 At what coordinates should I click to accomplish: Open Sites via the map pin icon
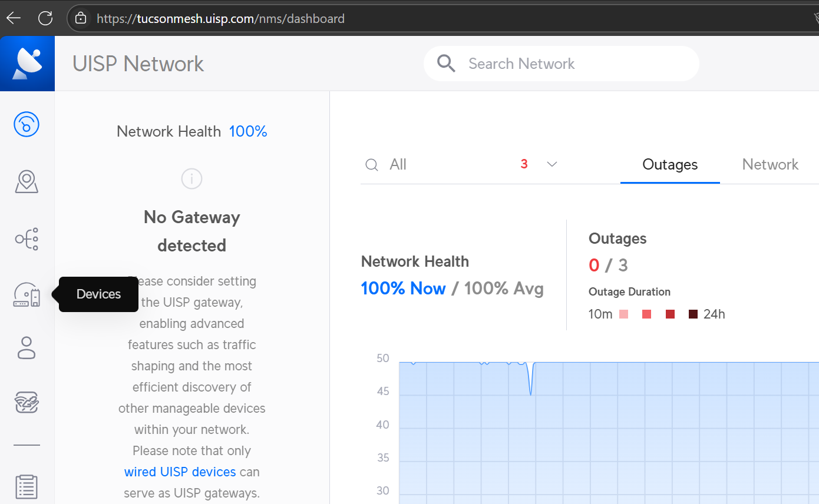pyautogui.click(x=27, y=182)
